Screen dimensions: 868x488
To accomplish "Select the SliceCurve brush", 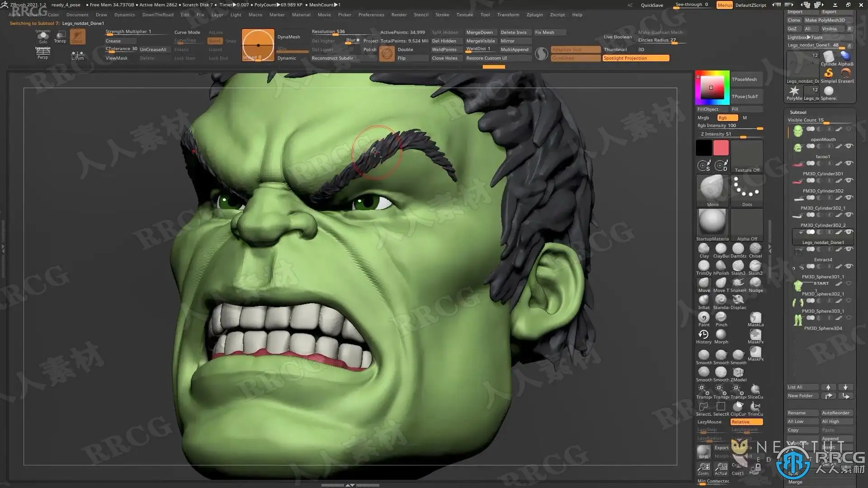I will 755,391.
